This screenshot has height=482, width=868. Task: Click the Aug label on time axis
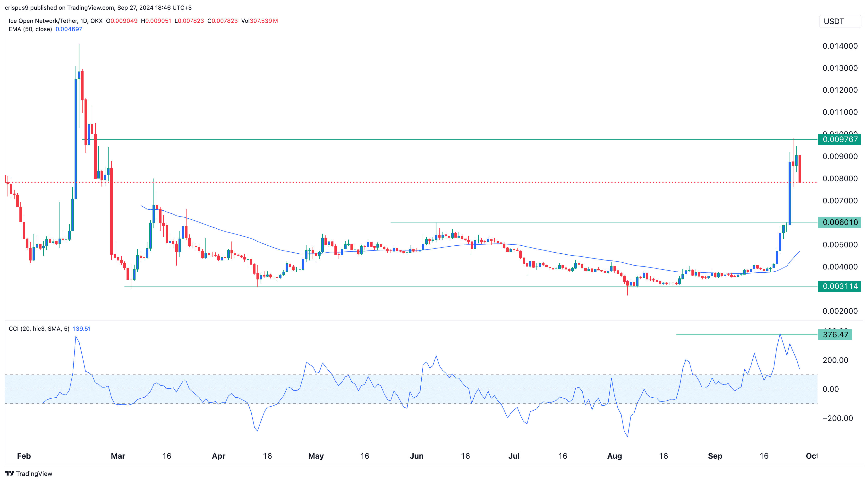(614, 456)
